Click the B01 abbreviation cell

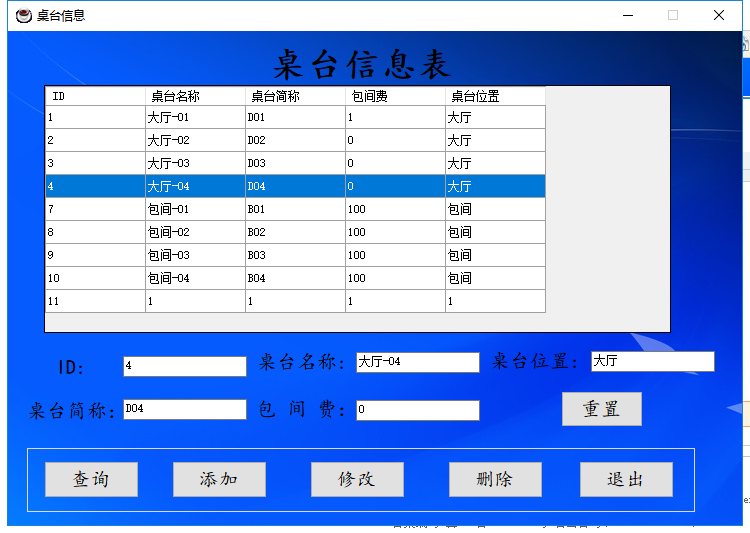coord(295,209)
